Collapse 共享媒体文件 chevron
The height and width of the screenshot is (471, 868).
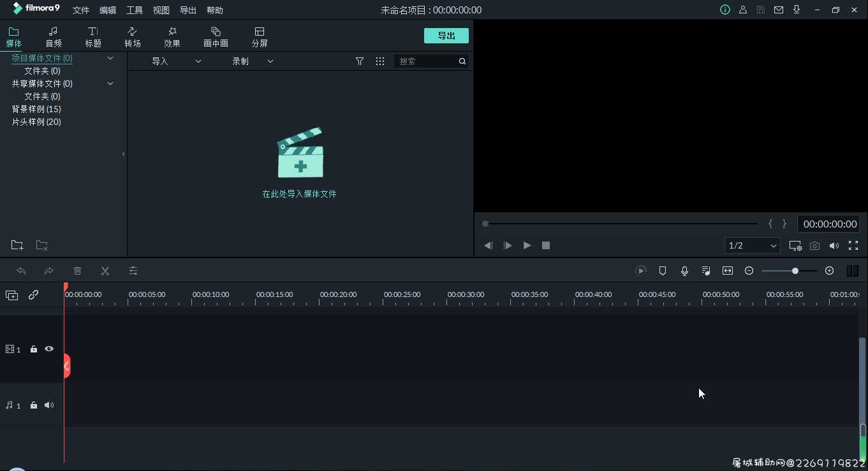click(x=110, y=83)
